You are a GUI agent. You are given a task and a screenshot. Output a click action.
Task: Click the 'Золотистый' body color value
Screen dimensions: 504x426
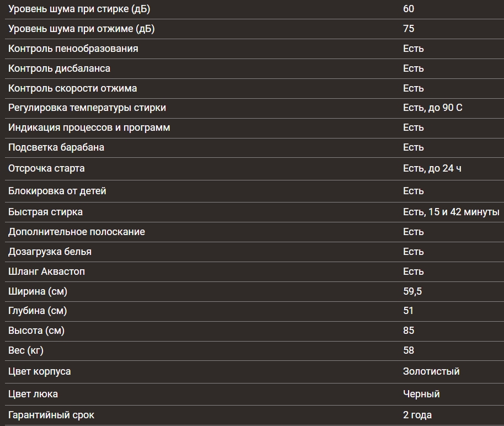tap(431, 371)
